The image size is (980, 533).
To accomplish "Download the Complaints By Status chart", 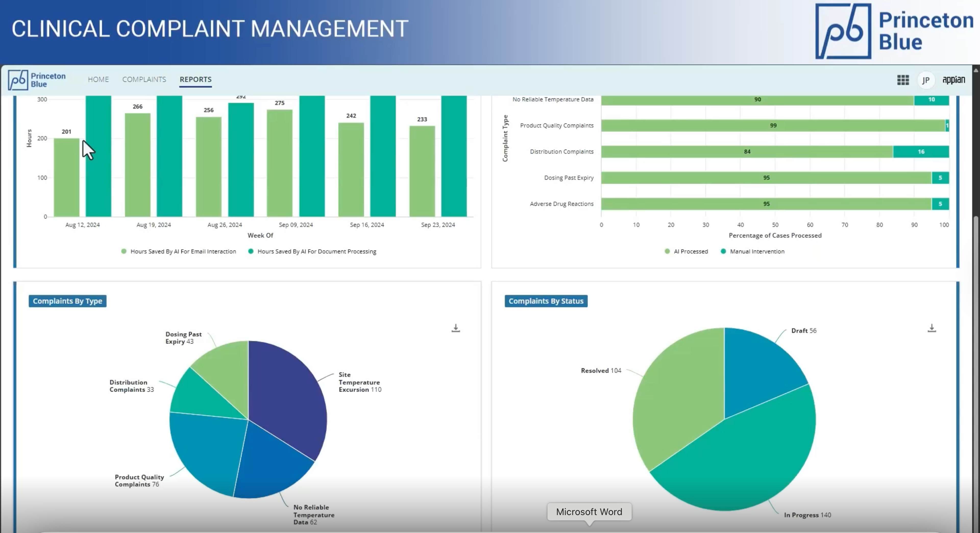I will pyautogui.click(x=931, y=328).
